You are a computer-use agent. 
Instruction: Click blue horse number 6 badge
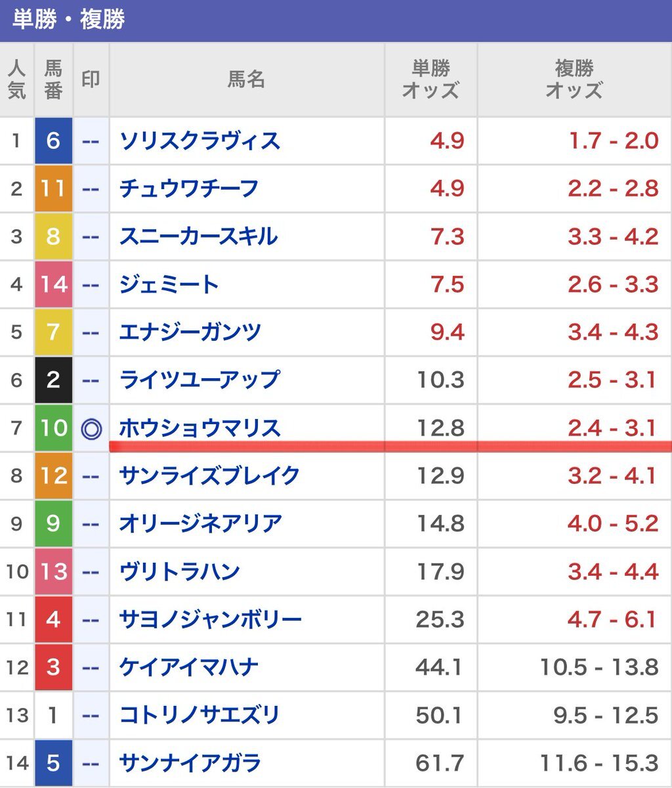click(53, 141)
